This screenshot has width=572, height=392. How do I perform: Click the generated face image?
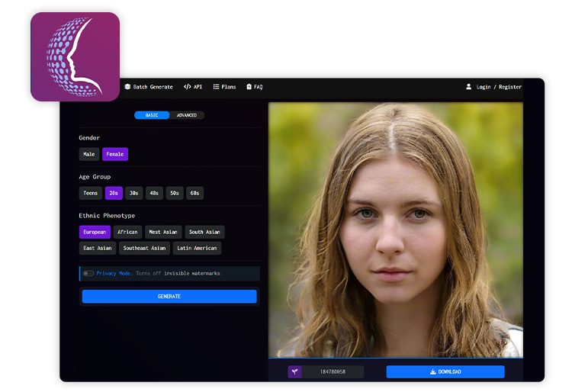tap(395, 230)
